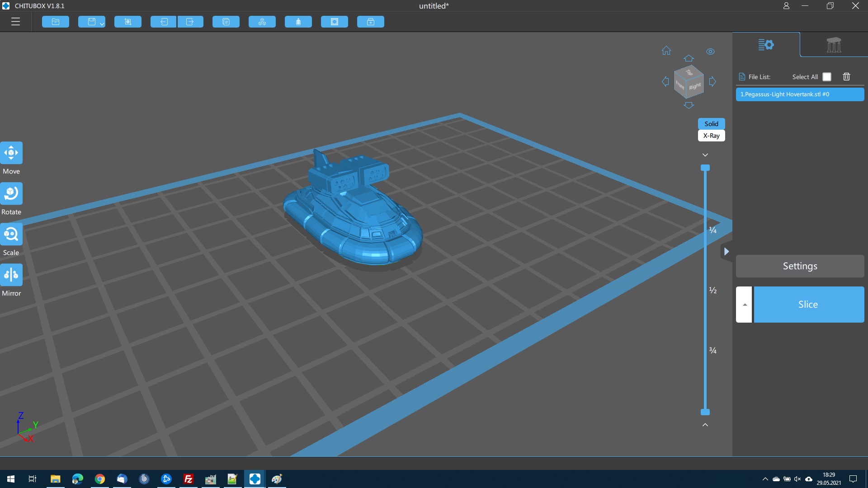This screenshot has height=488, width=868.
Task: Open the Settings button
Action: tap(800, 266)
